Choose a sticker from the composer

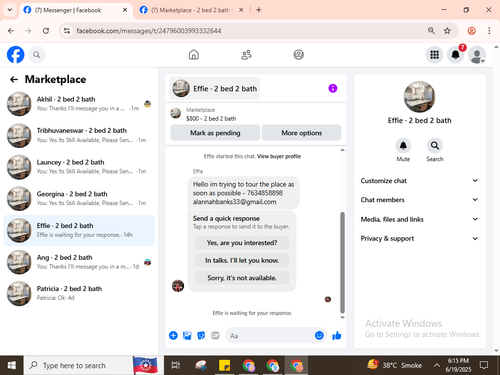click(201, 335)
